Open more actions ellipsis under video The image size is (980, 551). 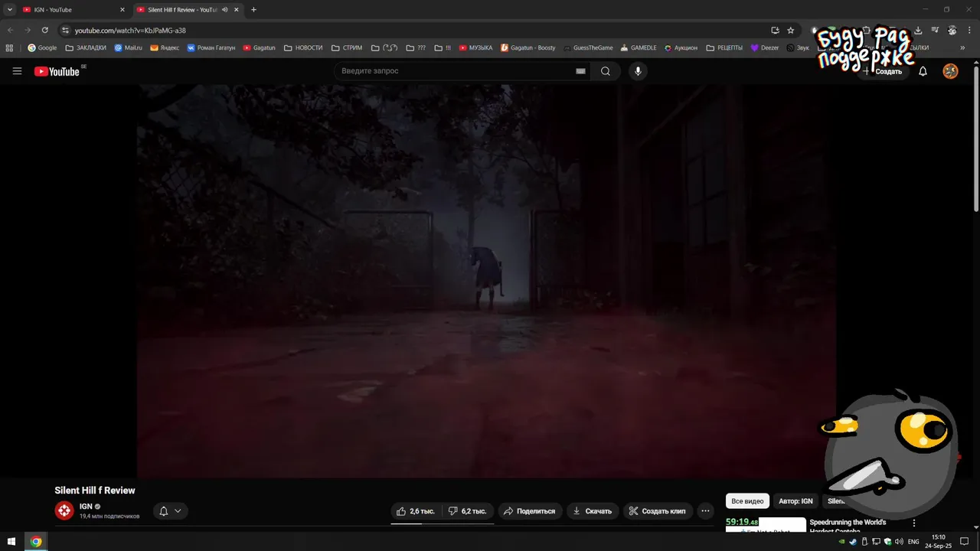click(x=706, y=511)
